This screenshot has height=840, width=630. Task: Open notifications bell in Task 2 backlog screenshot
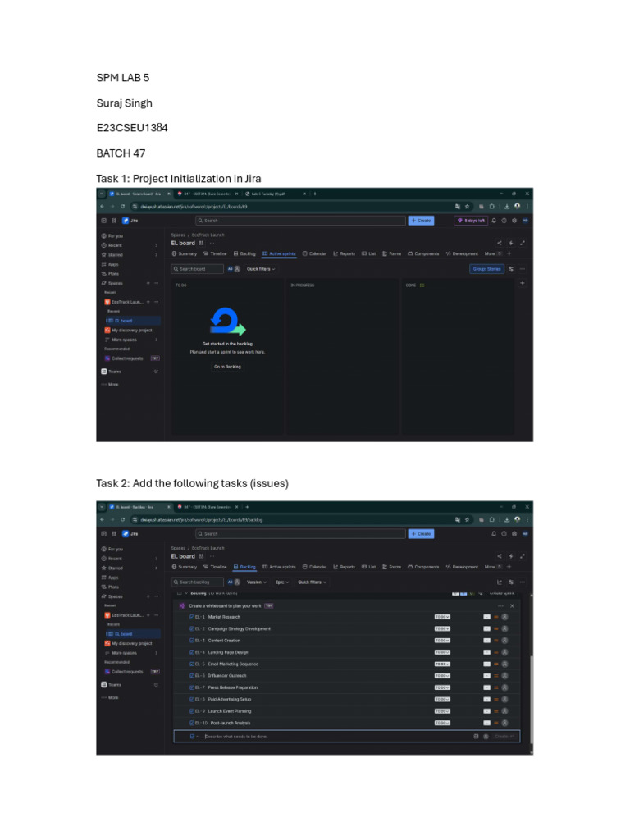click(x=494, y=534)
